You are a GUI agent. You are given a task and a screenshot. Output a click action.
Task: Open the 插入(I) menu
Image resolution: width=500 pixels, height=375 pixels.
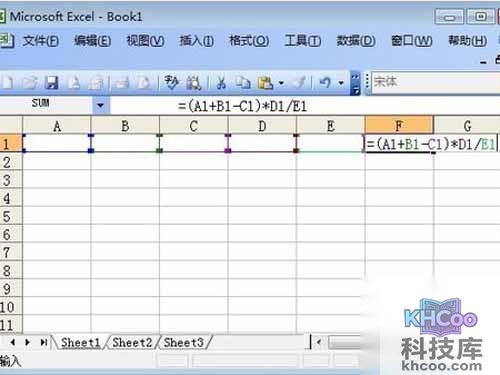197,41
